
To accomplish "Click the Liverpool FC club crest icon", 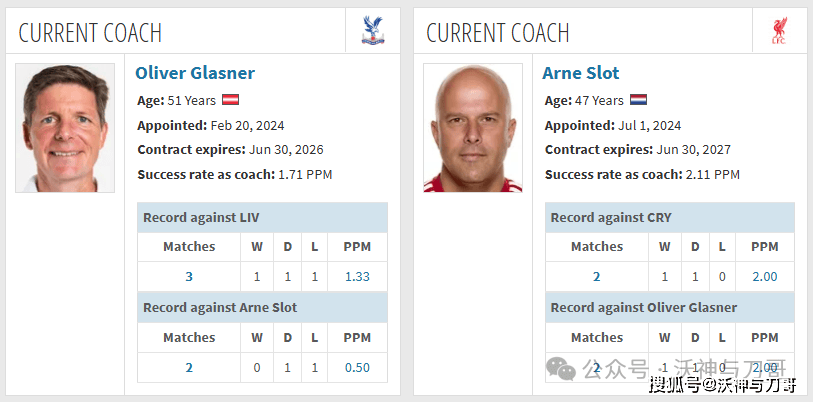I will [779, 31].
